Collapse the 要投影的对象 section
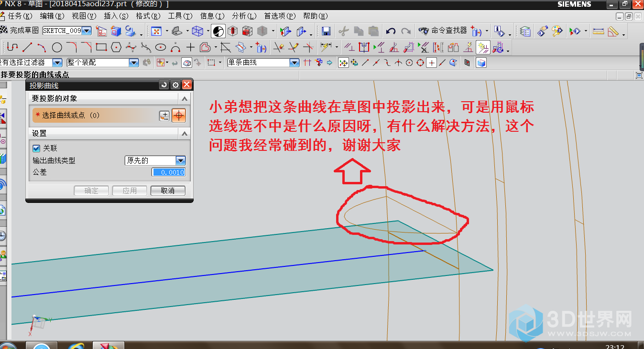This screenshot has height=349, width=644. click(x=185, y=98)
